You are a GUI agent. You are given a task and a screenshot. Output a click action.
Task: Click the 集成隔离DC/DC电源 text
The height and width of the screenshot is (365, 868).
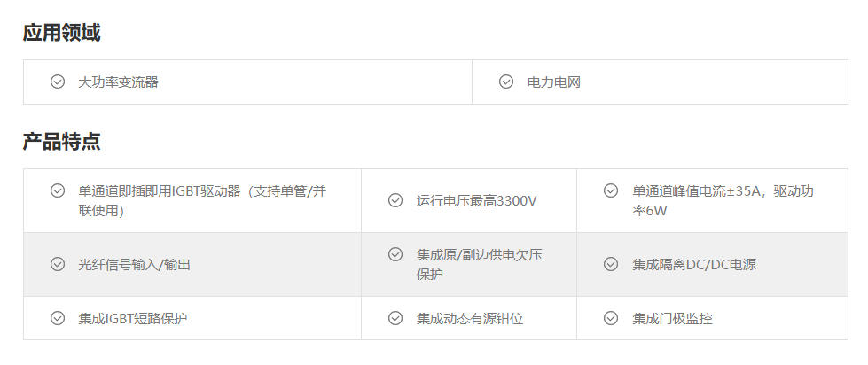694,265
